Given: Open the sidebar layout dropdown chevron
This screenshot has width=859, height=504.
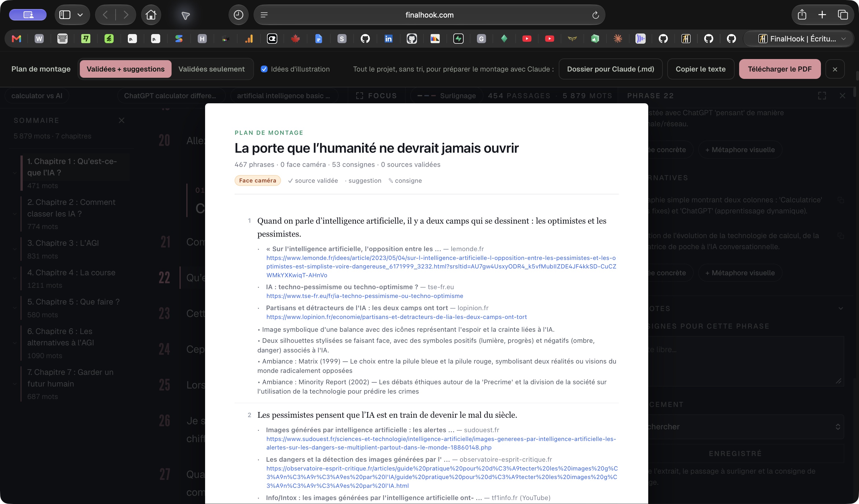Looking at the screenshot, I should pyautogui.click(x=80, y=15).
